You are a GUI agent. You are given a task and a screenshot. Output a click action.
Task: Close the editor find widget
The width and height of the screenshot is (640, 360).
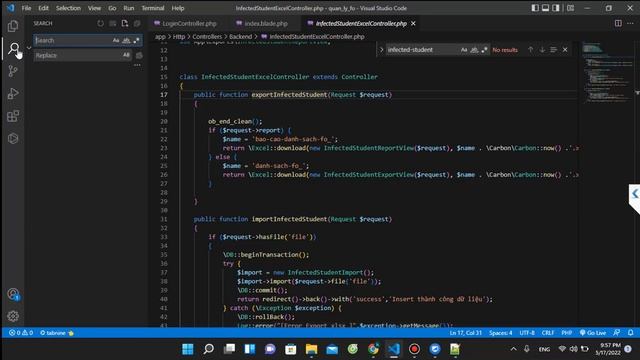565,50
